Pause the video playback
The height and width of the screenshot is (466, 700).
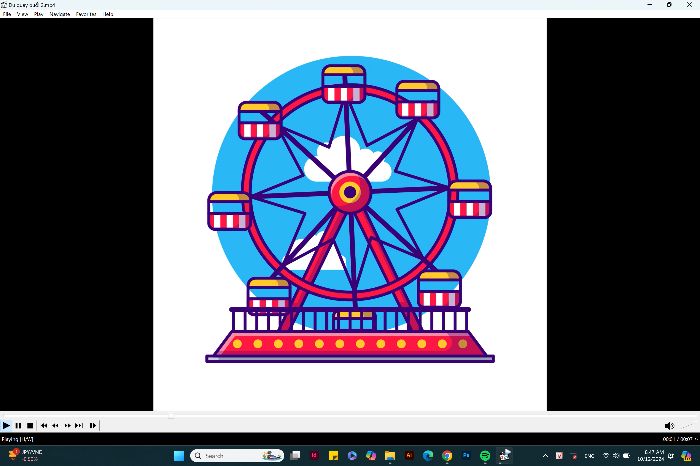pos(18,425)
